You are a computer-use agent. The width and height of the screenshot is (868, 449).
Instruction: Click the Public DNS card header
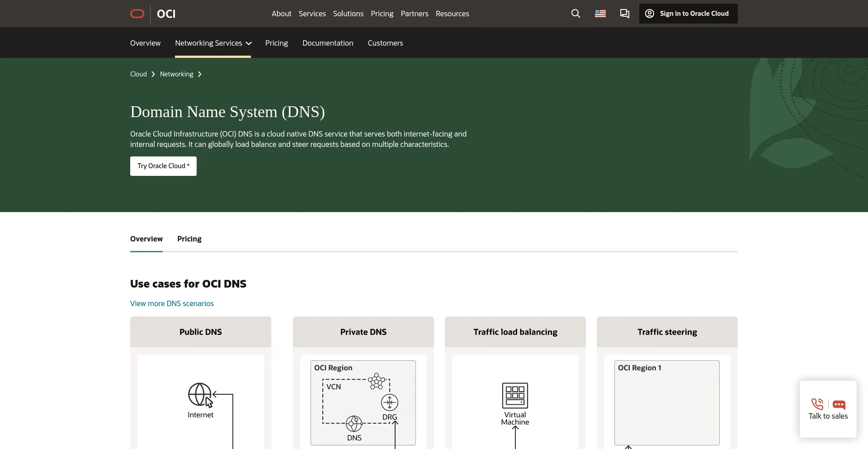(x=201, y=332)
